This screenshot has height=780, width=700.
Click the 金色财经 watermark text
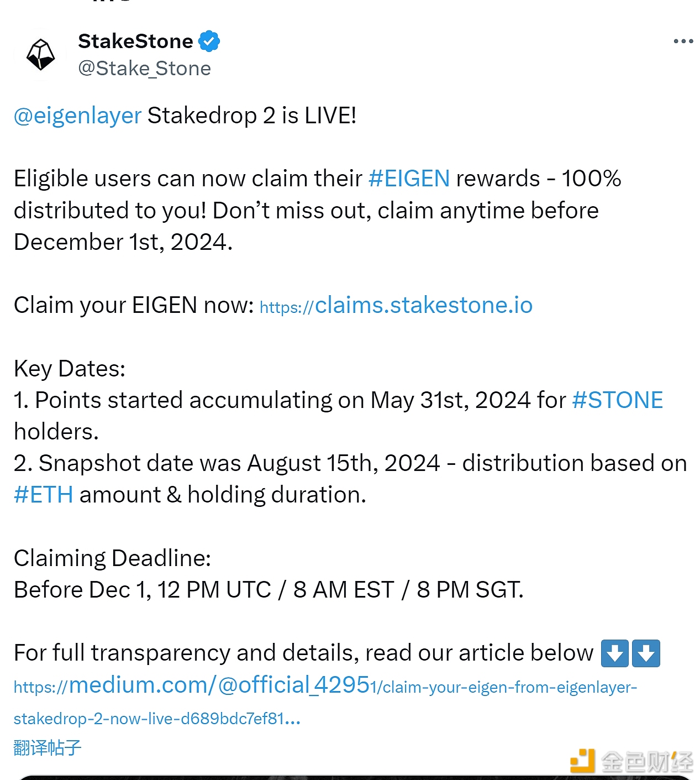pos(646,762)
